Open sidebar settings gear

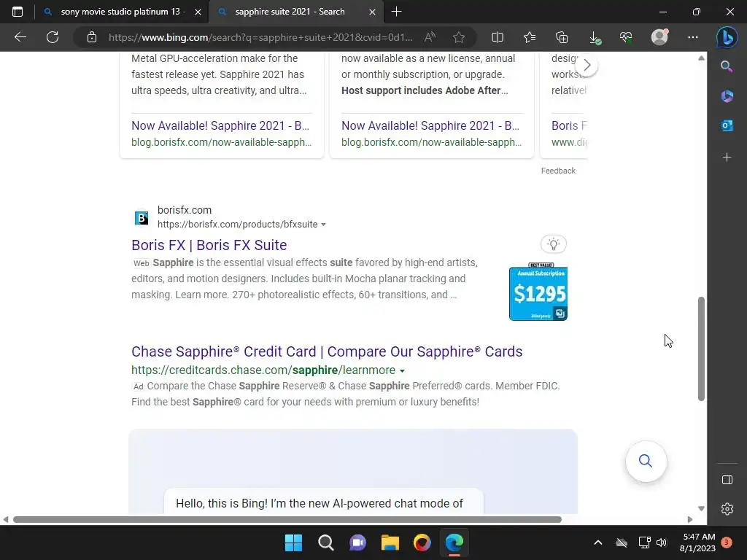tap(727, 509)
